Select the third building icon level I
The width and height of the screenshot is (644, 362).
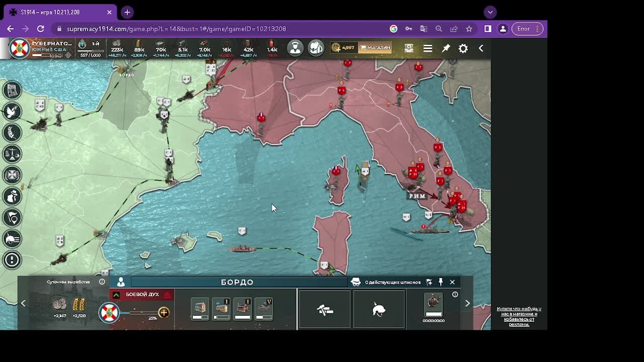(x=243, y=309)
